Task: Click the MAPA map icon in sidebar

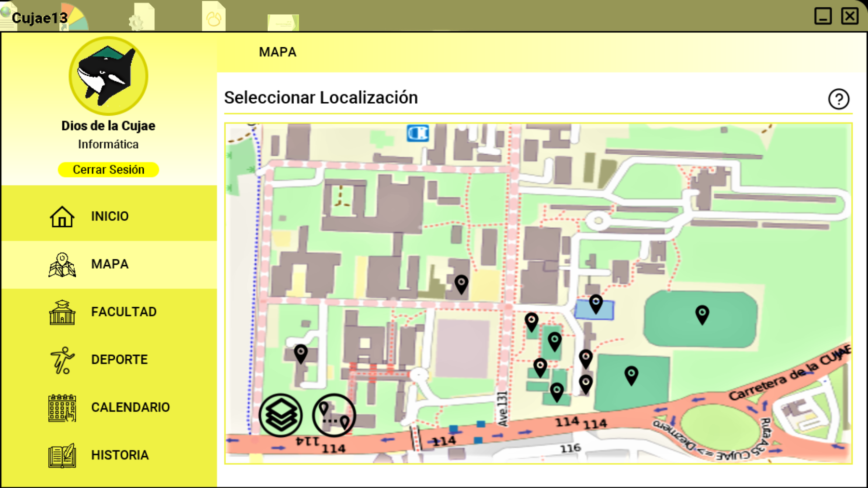Action: click(x=62, y=265)
